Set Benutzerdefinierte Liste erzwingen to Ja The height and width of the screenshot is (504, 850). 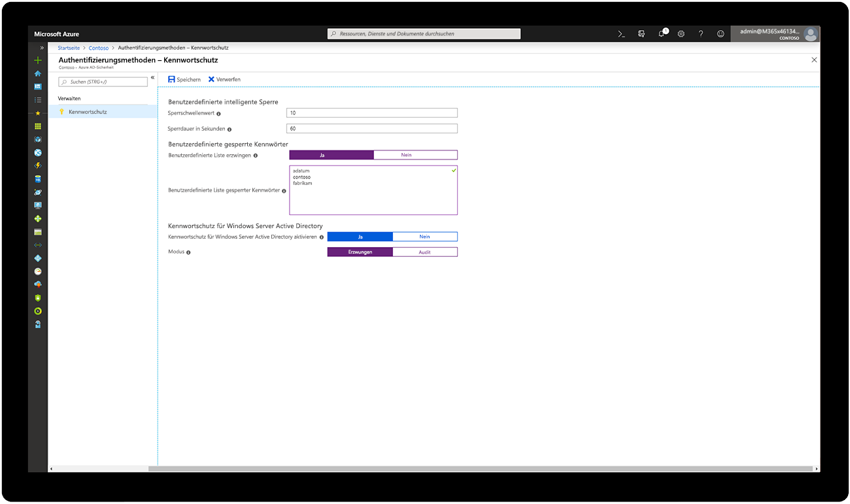coord(331,155)
